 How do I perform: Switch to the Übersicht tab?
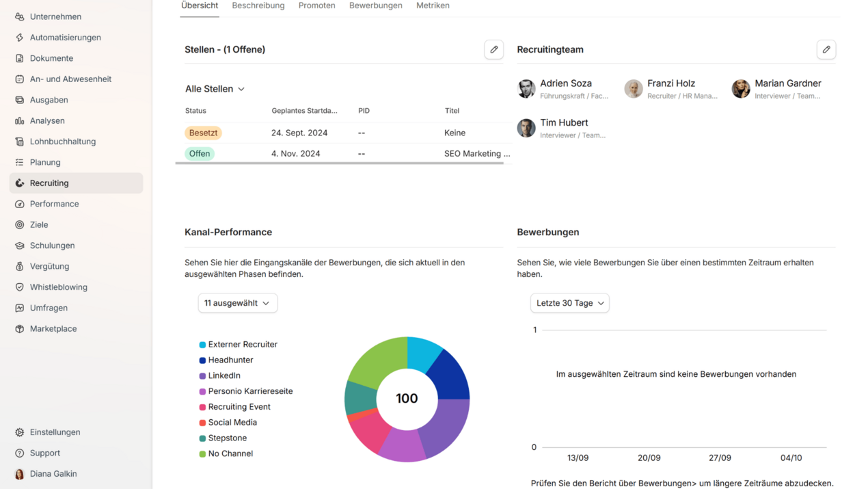200,5
